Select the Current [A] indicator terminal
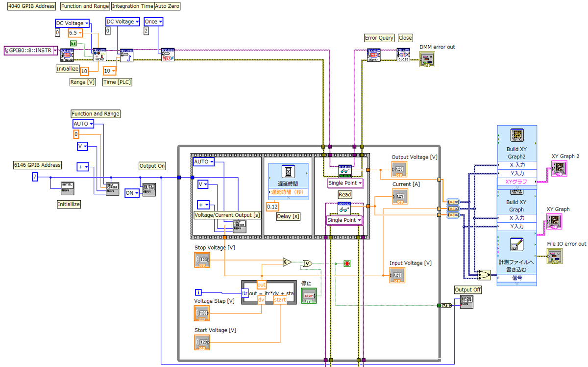This screenshot has width=588, height=367. (x=399, y=197)
